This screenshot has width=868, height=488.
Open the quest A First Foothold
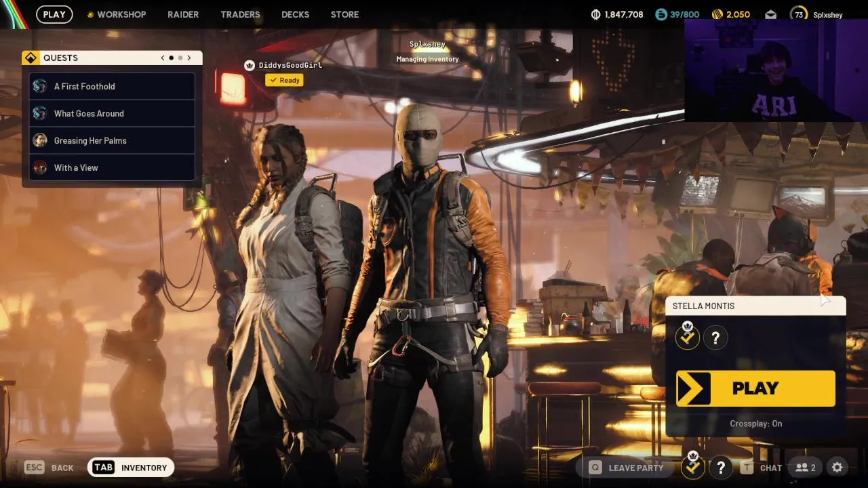(x=112, y=86)
